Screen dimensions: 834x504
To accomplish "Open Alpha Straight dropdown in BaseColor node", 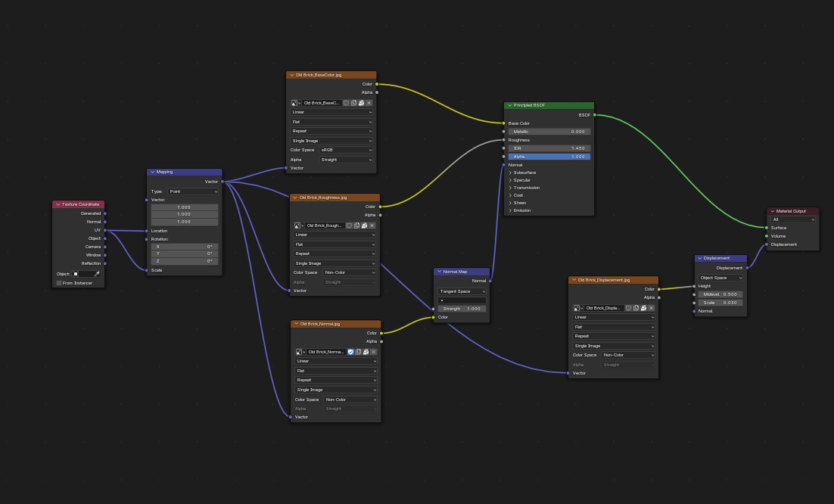I will coord(346,160).
